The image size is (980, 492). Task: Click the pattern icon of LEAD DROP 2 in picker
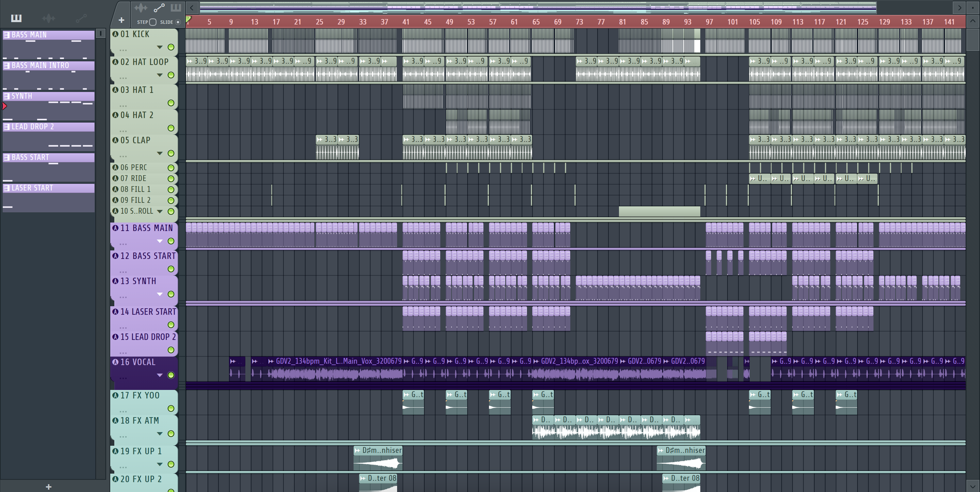point(6,127)
